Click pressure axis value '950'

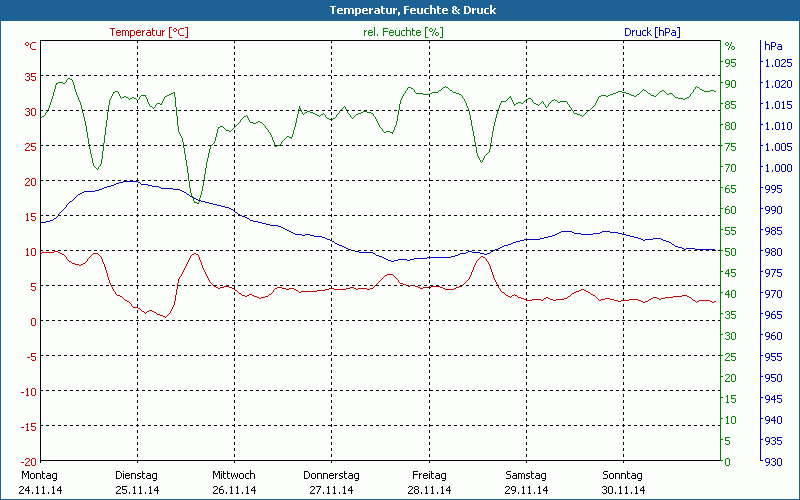(x=773, y=378)
